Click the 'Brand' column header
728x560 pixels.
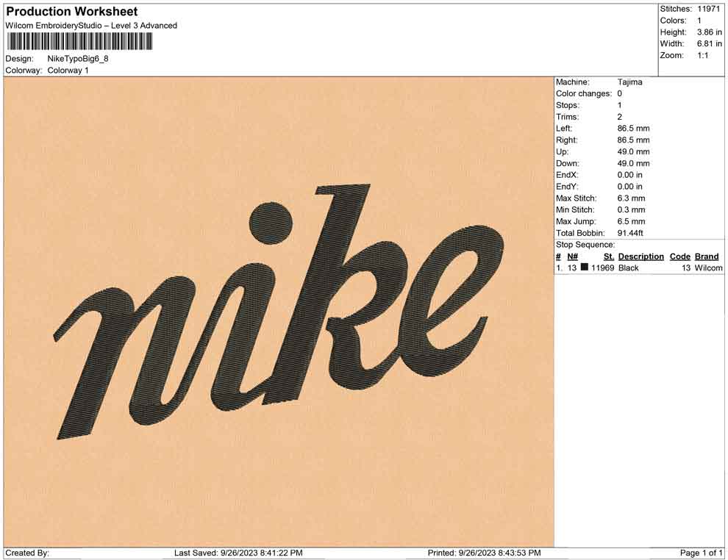[707, 256]
